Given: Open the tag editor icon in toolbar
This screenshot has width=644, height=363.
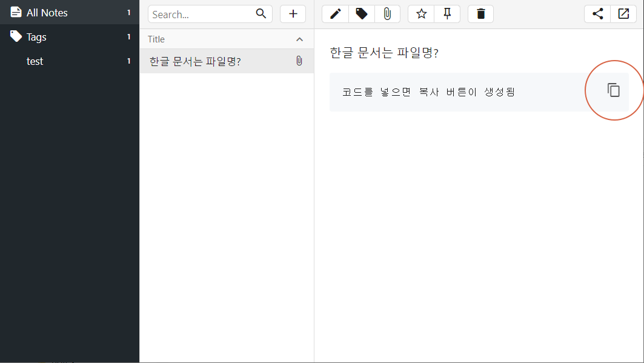Looking at the screenshot, I should tap(362, 14).
